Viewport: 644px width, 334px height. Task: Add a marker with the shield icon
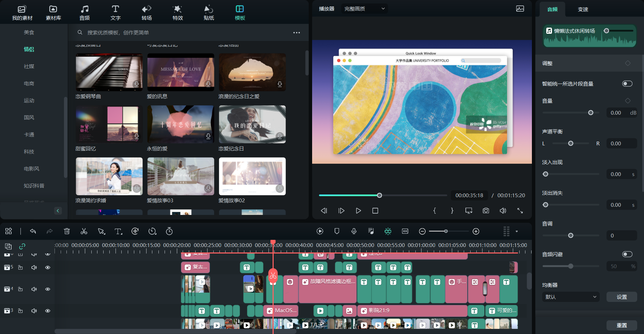coord(337,231)
